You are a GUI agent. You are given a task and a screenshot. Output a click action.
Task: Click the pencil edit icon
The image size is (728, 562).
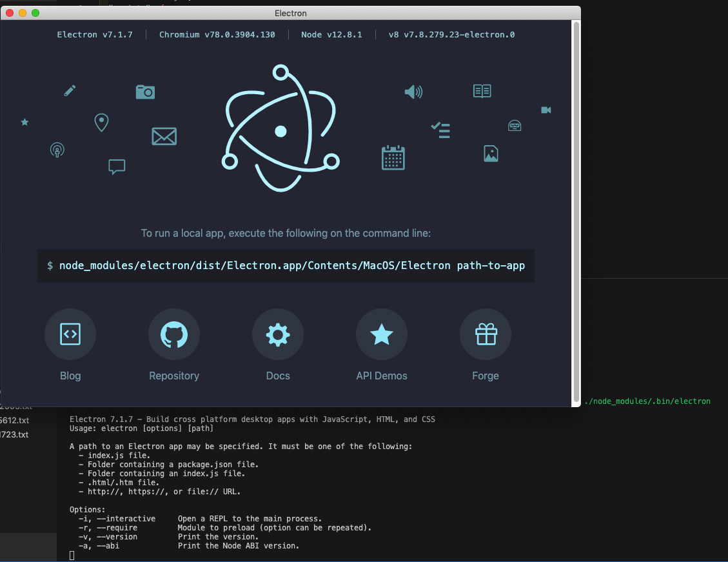[x=70, y=90]
